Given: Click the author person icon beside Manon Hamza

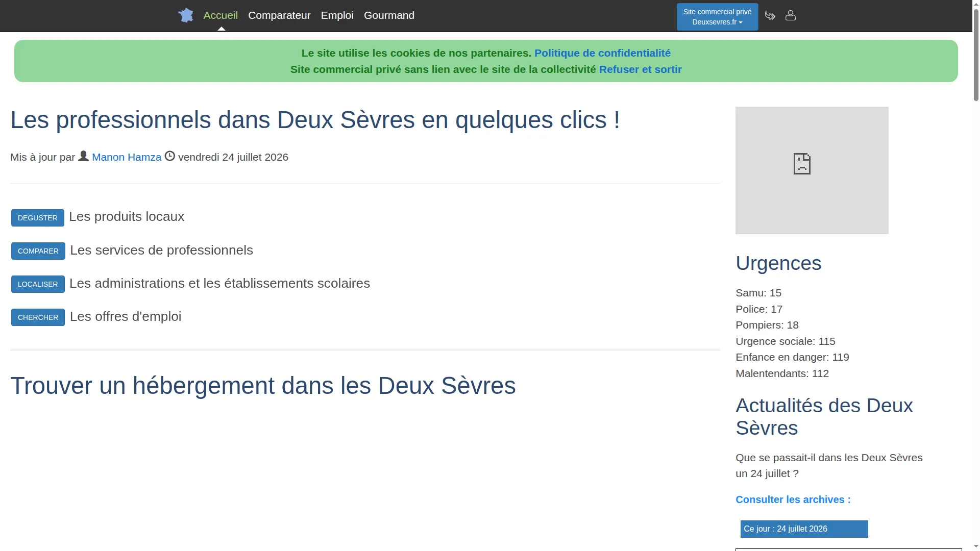Looking at the screenshot, I should 83,156.
